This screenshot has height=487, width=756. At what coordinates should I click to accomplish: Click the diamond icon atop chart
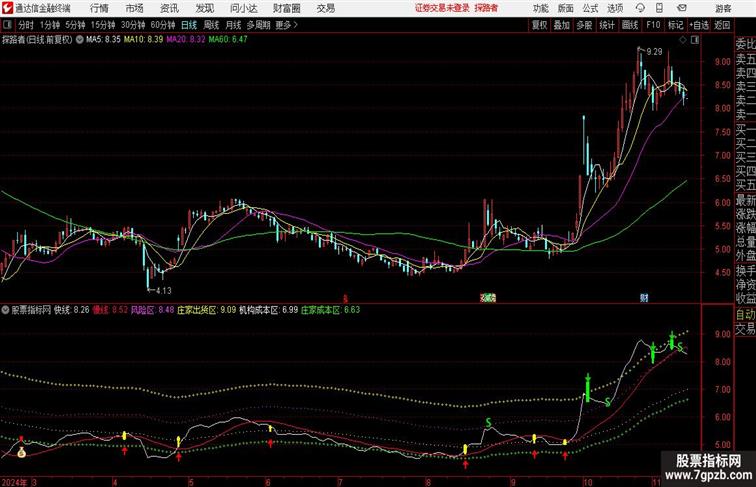pos(683,41)
